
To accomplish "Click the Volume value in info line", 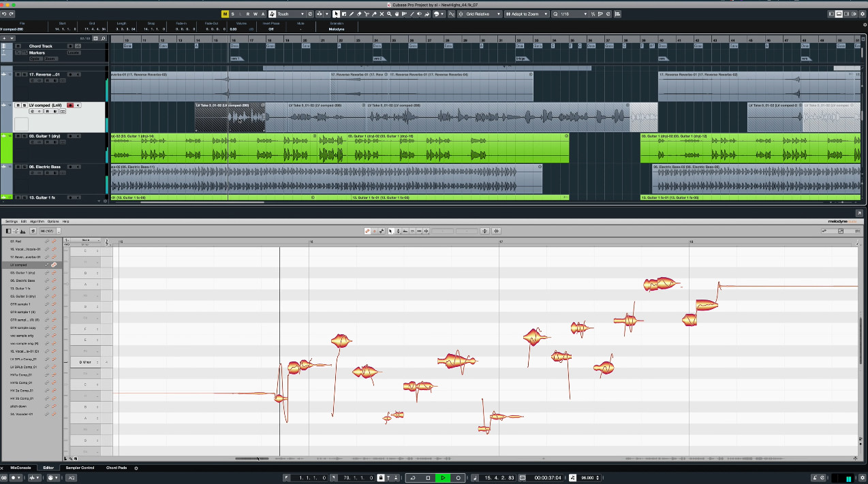I will point(233,29).
